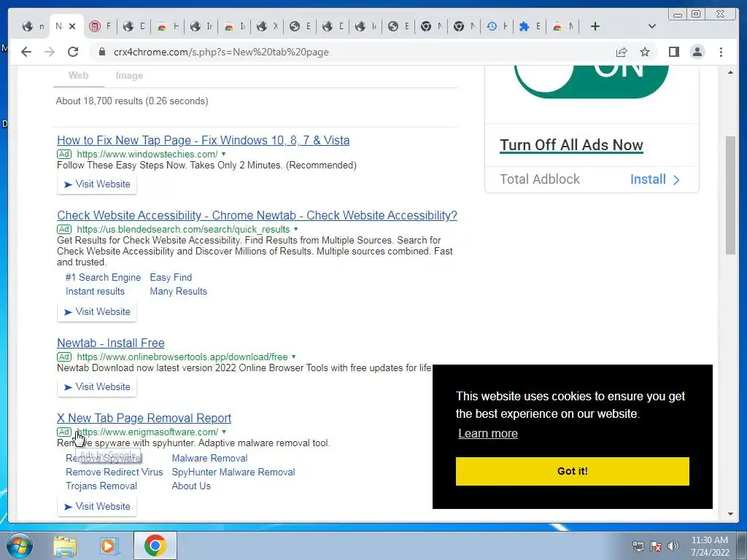
Task: Open the 'Remove Redirect Virus' sitelink
Action: (x=114, y=472)
